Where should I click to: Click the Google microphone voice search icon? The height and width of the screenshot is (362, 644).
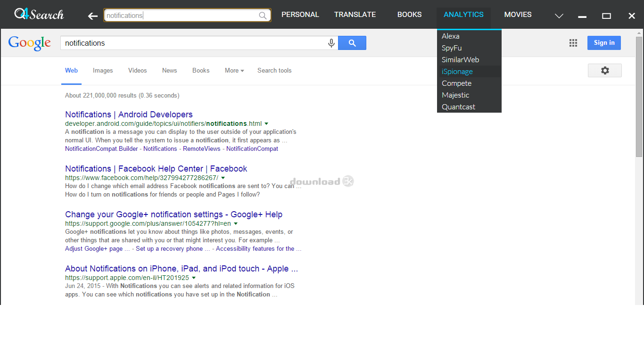tap(331, 43)
